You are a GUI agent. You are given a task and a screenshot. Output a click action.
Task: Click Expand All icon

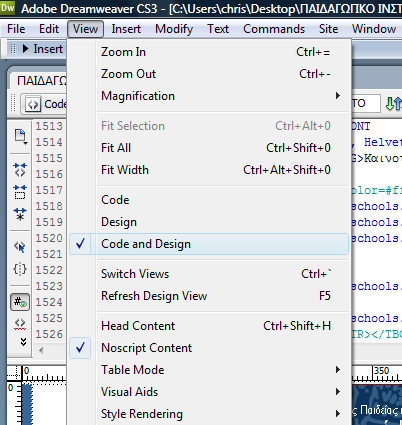pyautogui.click(x=20, y=214)
